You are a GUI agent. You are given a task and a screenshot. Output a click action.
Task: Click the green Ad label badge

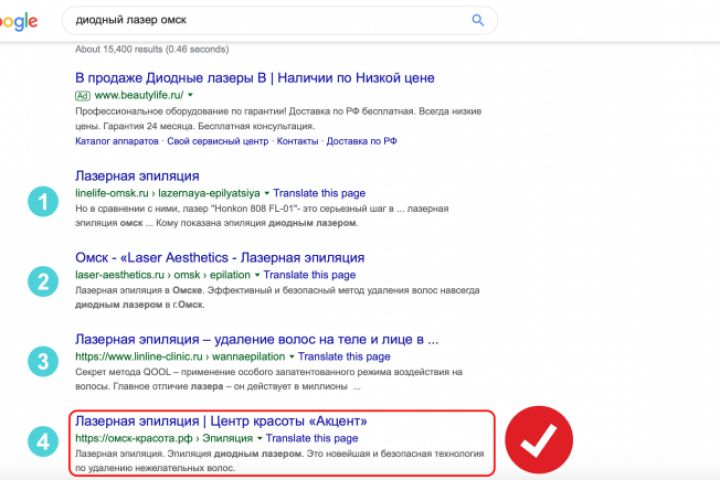coord(83,94)
